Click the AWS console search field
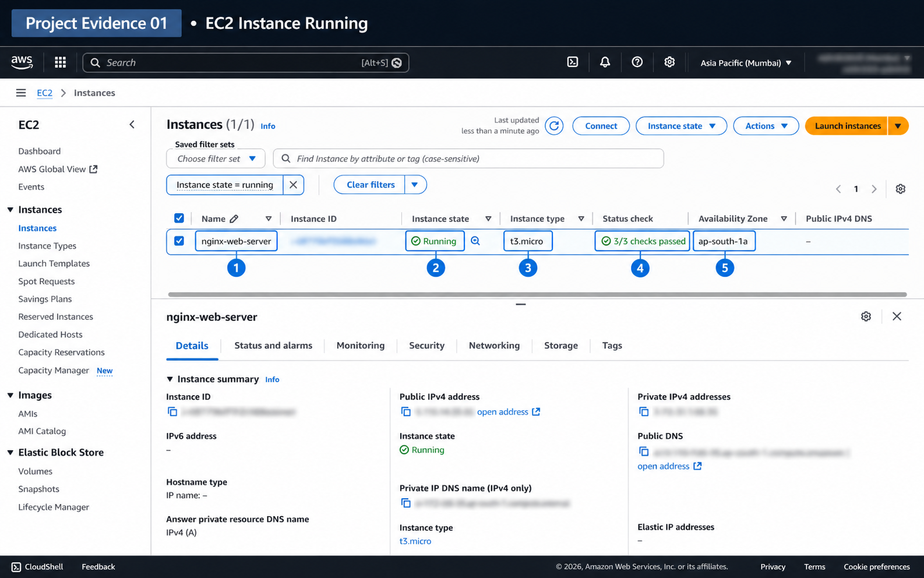Image resolution: width=924 pixels, height=578 pixels. pos(246,62)
